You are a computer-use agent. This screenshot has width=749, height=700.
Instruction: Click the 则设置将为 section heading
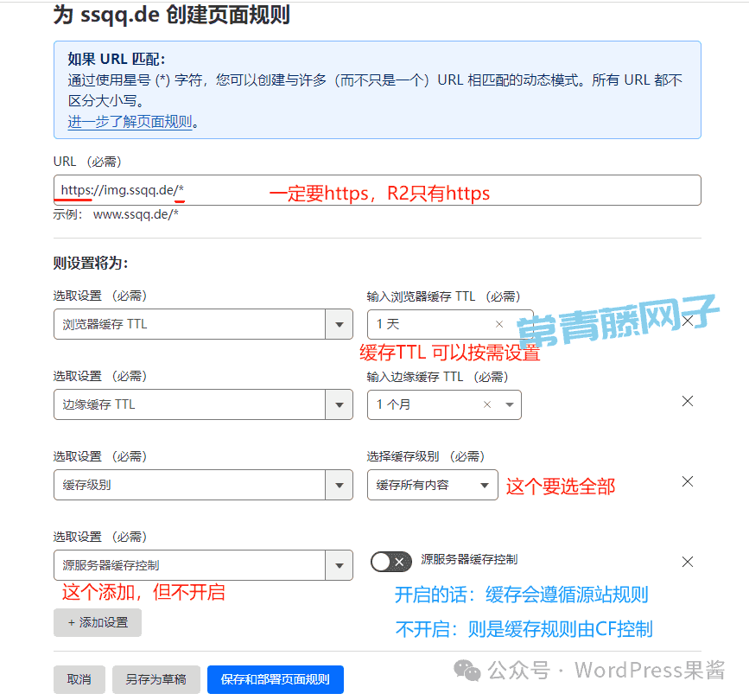(91, 263)
